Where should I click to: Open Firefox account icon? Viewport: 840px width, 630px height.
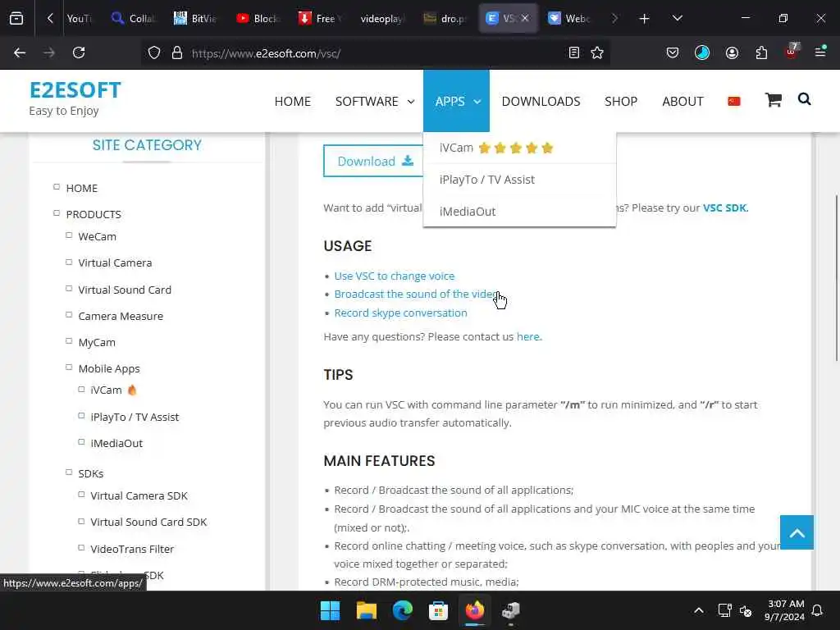[732, 52]
